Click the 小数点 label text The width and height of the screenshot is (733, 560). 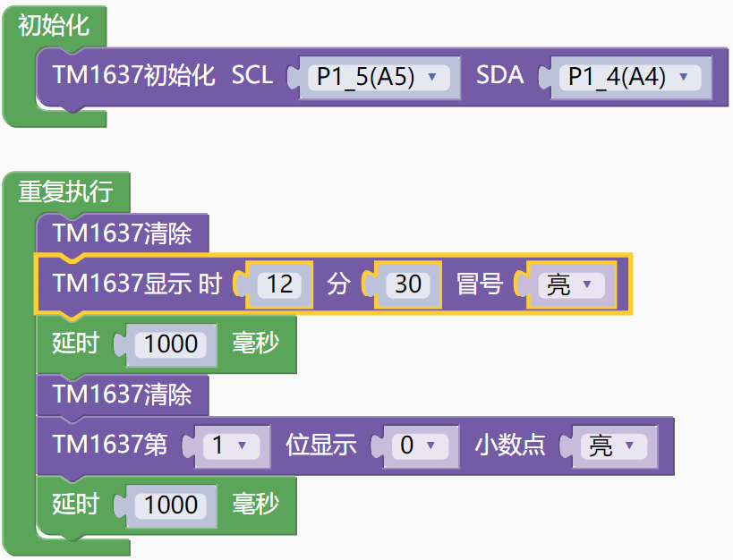pos(510,444)
